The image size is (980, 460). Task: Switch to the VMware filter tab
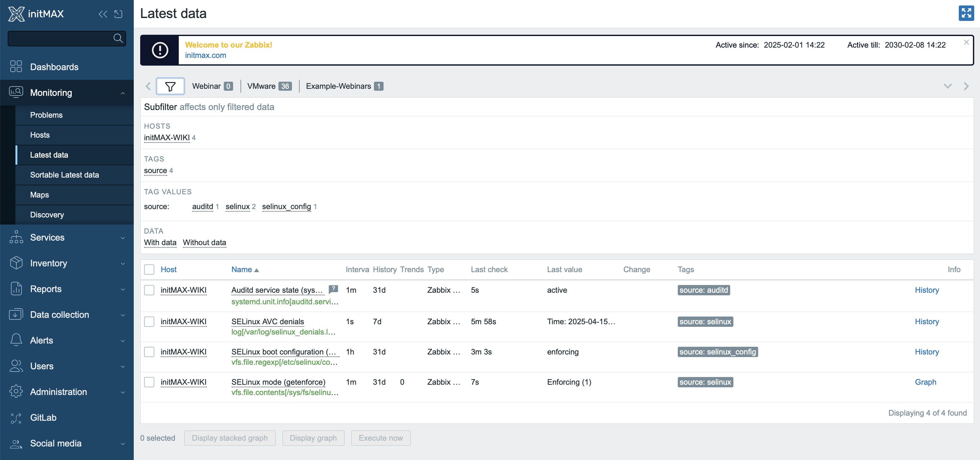(269, 86)
